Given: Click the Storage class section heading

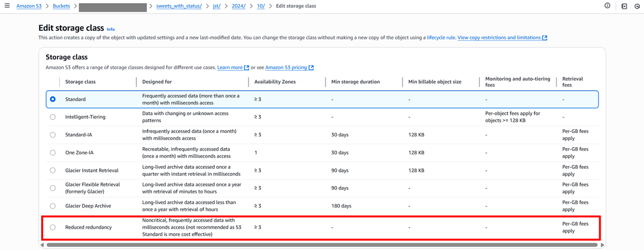Looking at the screenshot, I should [66, 57].
